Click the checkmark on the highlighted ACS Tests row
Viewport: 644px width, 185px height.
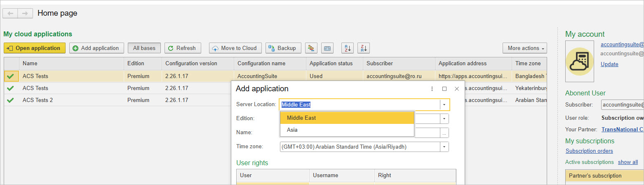coord(11,76)
